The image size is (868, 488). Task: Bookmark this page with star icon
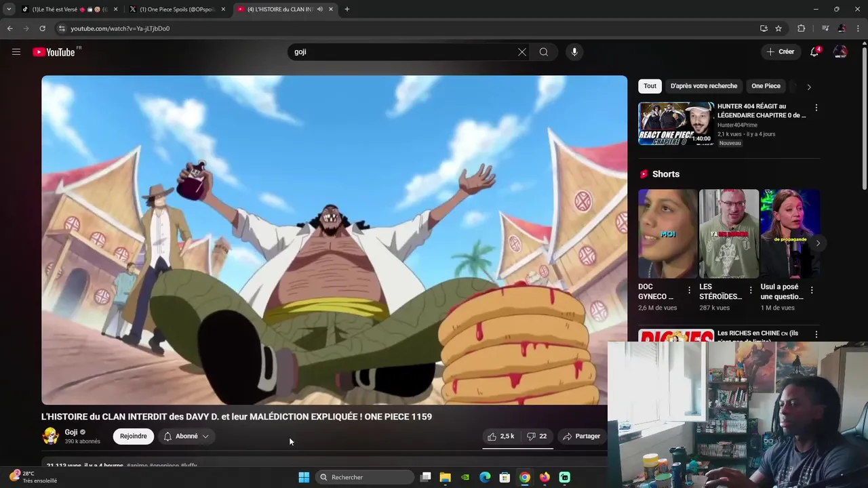pos(778,28)
